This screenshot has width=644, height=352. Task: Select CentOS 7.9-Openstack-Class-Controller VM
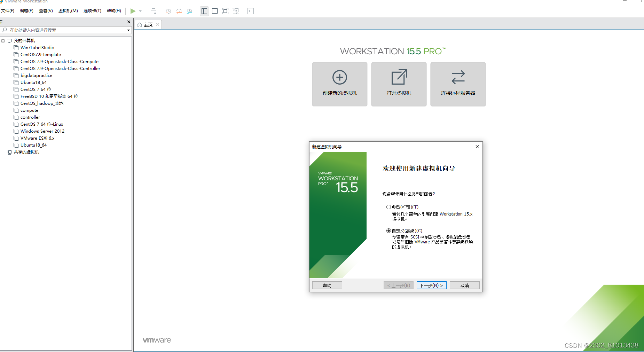coord(60,69)
